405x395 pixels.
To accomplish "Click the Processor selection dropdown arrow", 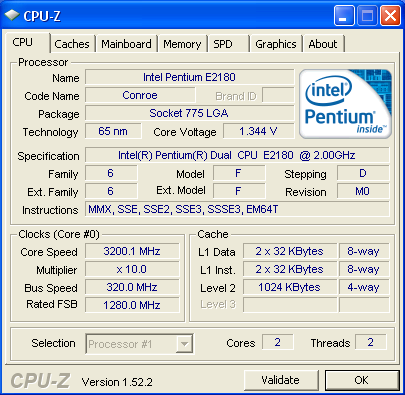I will (184, 344).
